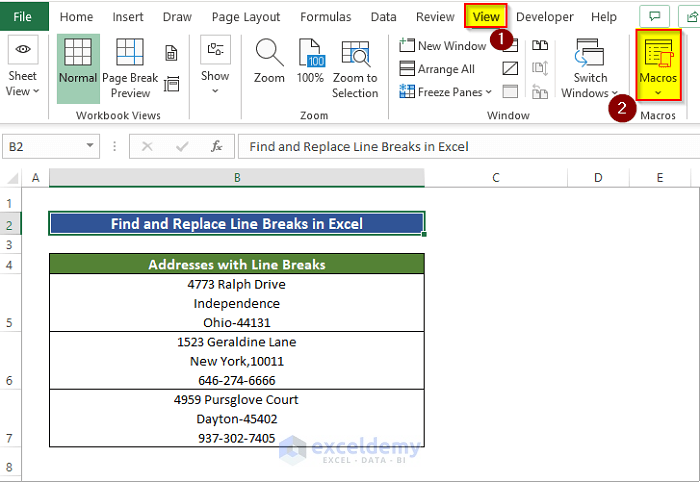Click the View ribbon tab
Screen dimensions: 700x482
[x=486, y=17]
